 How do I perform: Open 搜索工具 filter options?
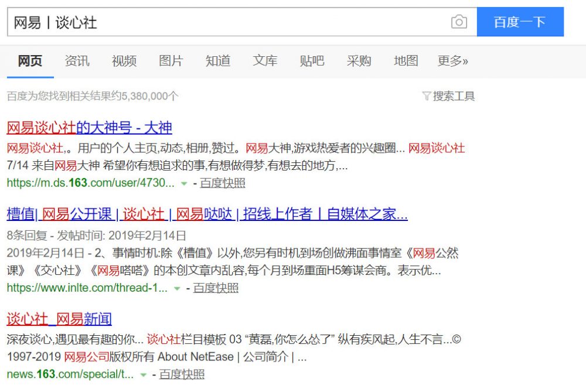click(448, 96)
